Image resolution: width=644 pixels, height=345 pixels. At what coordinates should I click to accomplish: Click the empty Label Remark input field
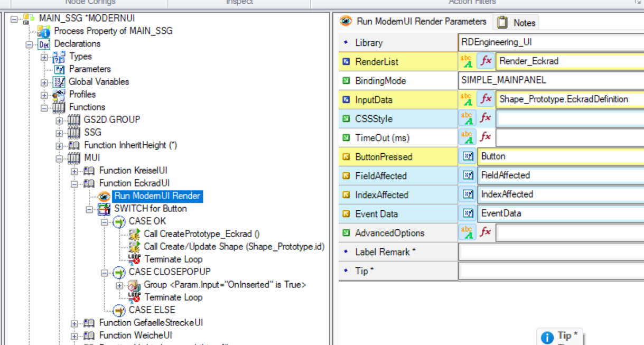click(x=552, y=252)
